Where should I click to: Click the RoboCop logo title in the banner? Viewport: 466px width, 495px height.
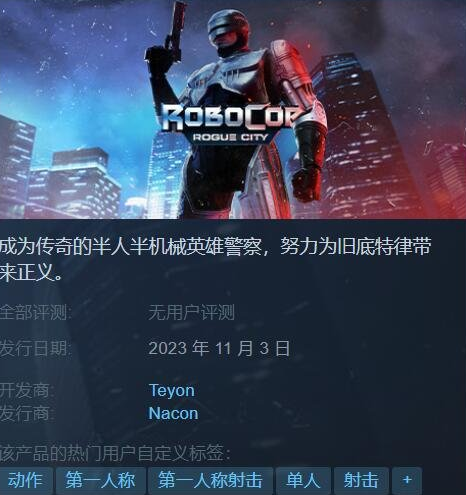pos(232,118)
